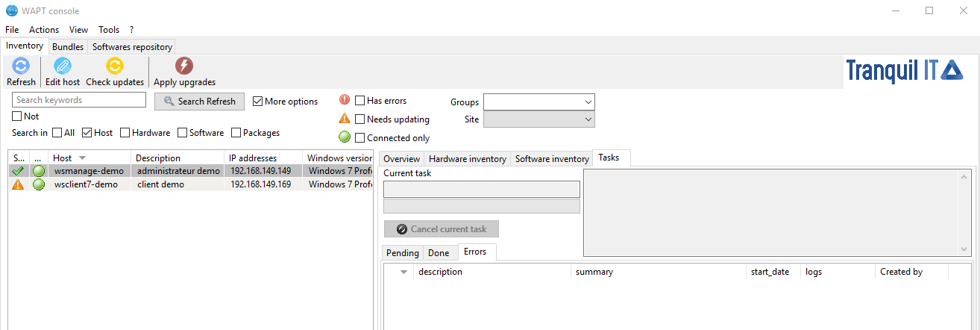The height and width of the screenshot is (330, 980).
Task: Open the Actions menu
Action: point(44,30)
